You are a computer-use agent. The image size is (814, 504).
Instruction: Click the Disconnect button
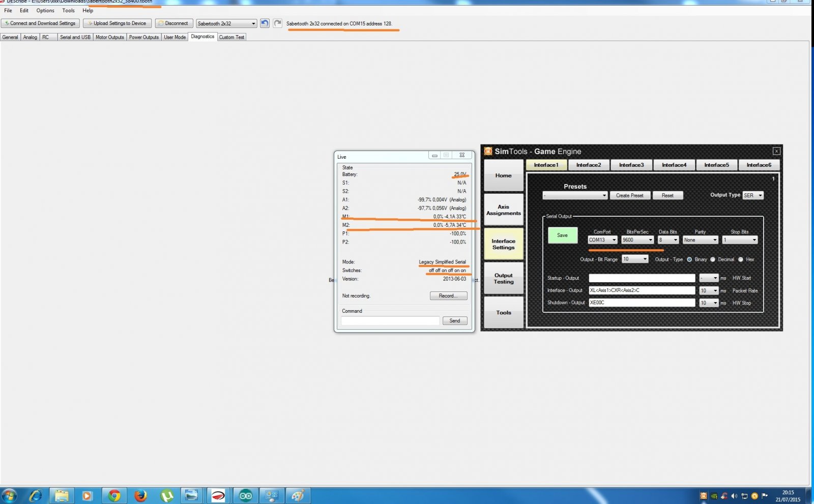point(174,23)
